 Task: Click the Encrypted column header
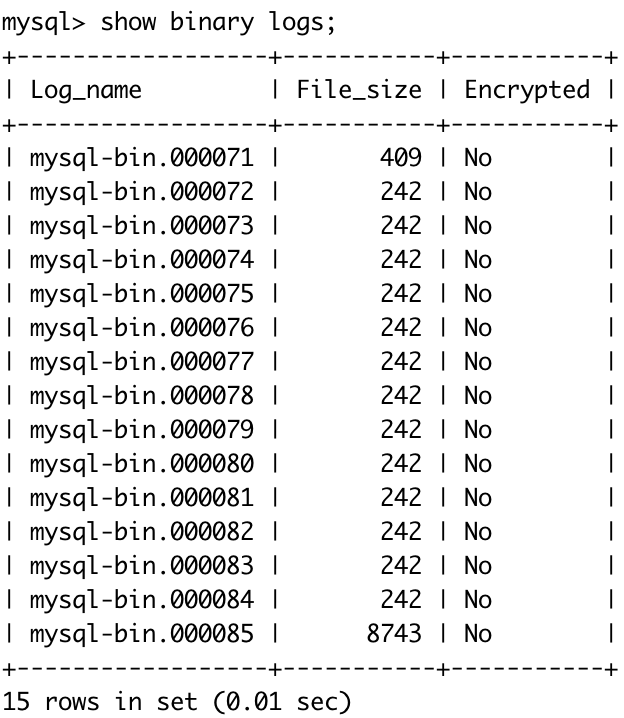pos(527,91)
